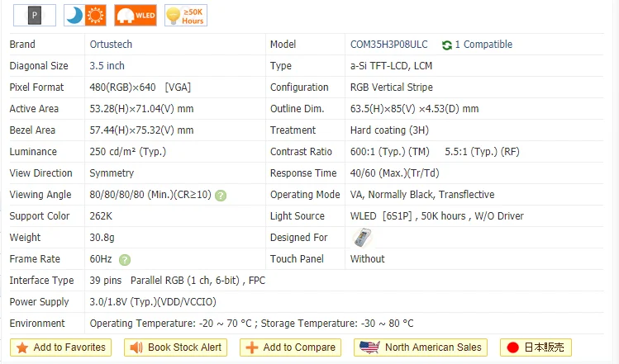Open the Viewing Angle help question mark
The image size is (619, 364).
pyautogui.click(x=221, y=196)
